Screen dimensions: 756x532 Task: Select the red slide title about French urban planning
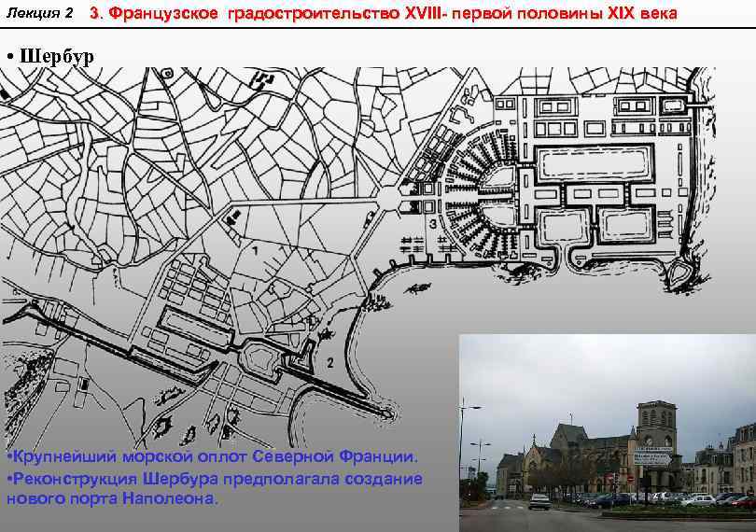coord(384,13)
